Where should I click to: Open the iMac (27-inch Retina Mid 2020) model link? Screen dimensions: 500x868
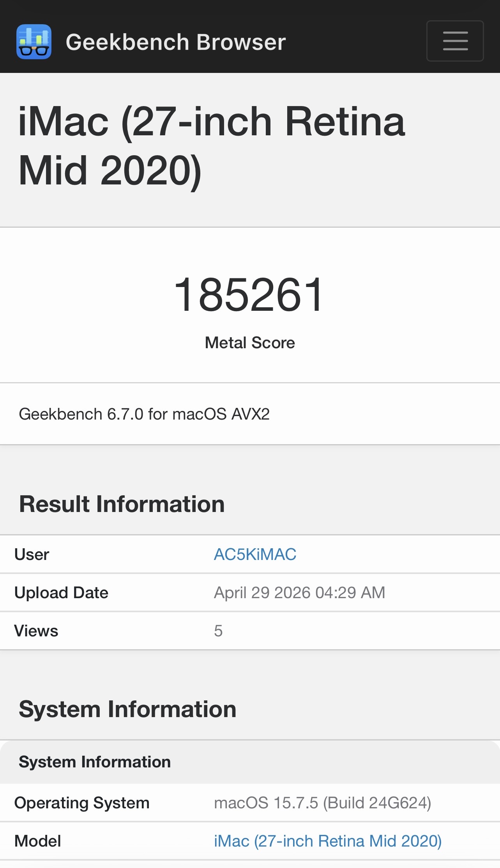[328, 841]
